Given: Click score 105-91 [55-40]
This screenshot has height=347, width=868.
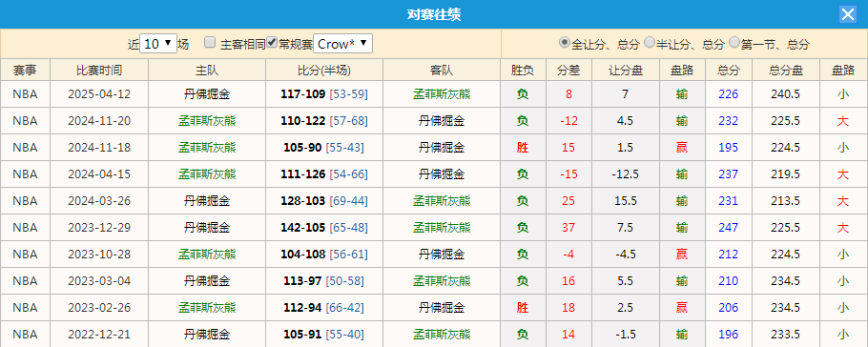Looking at the screenshot, I should tap(324, 334).
